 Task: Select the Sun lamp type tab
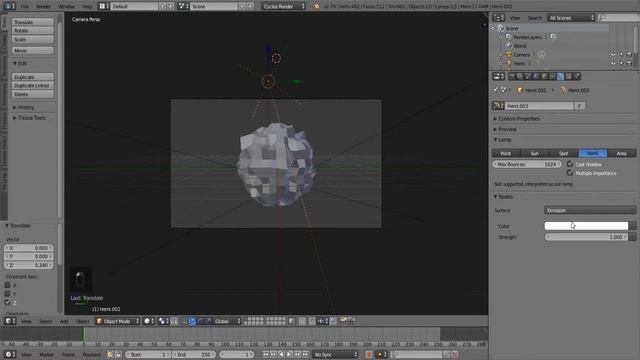pos(535,153)
